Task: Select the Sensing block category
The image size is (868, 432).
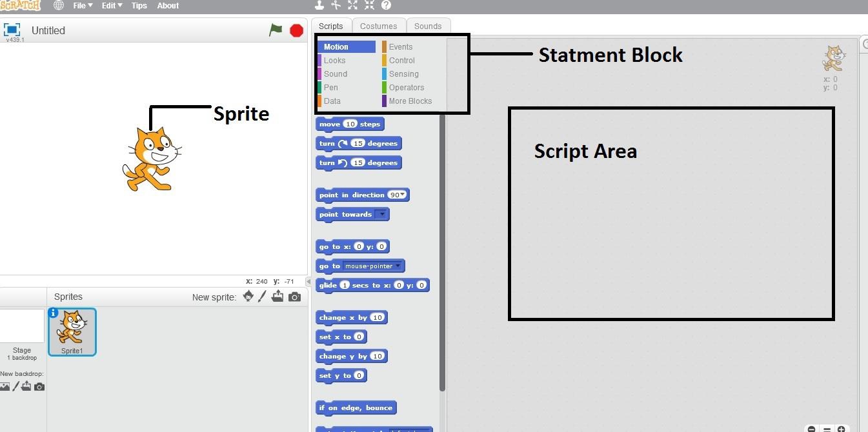Action: 403,74
